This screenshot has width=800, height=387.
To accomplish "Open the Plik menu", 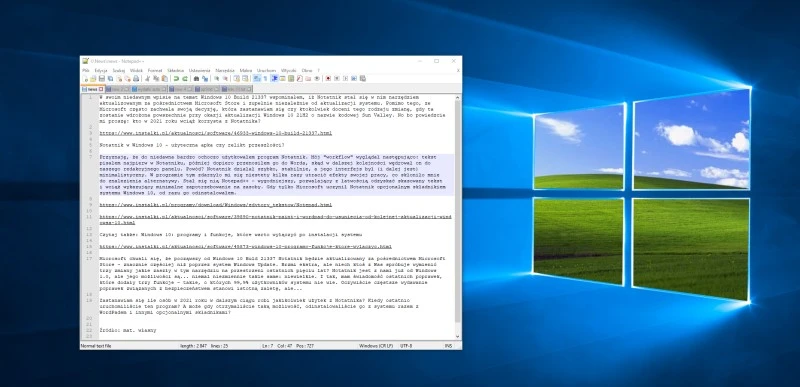I will pyautogui.click(x=86, y=70).
